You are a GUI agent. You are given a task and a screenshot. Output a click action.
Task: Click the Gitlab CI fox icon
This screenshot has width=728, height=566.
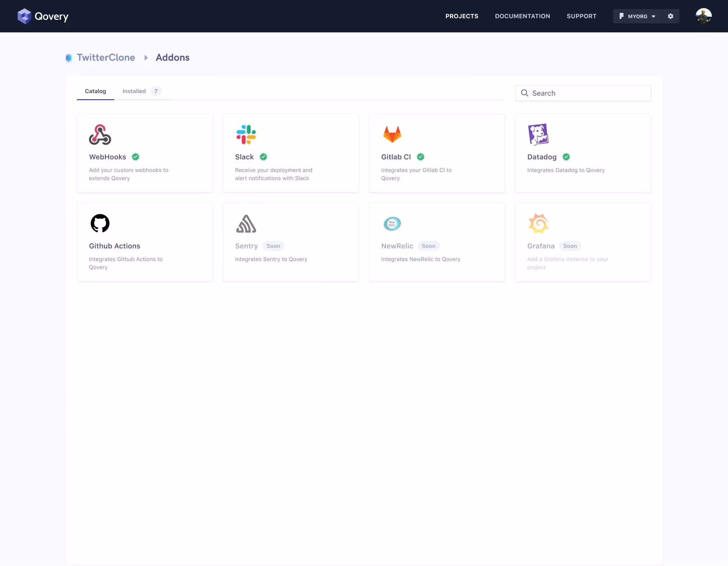pos(392,134)
